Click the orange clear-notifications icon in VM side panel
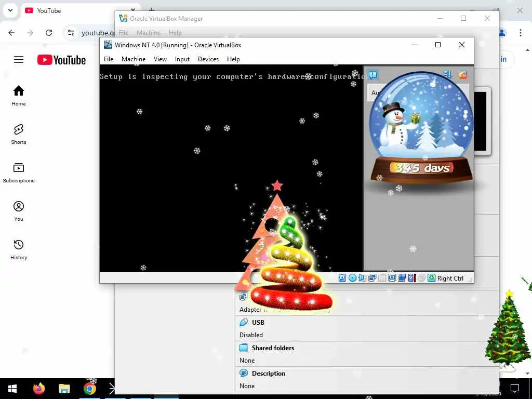 click(462, 75)
